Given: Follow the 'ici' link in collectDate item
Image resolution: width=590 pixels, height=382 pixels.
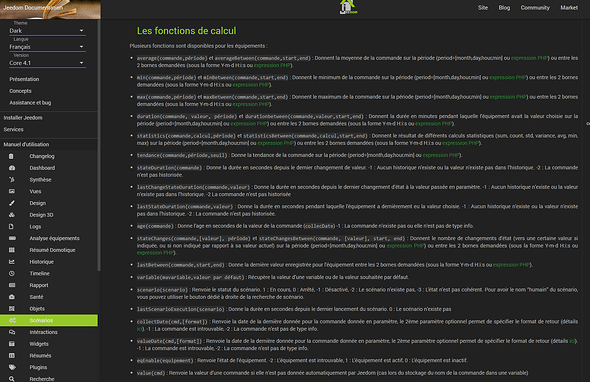Looking at the screenshot, I should (139, 329).
